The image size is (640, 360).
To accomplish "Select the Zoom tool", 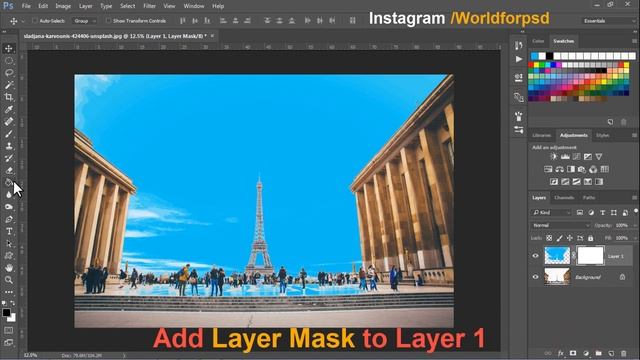I will pos(9,280).
